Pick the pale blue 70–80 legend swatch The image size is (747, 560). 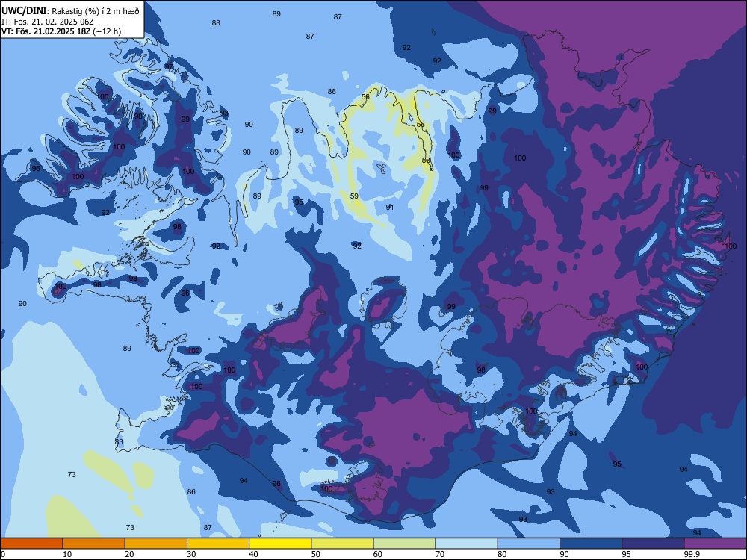[x=466, y=544]
